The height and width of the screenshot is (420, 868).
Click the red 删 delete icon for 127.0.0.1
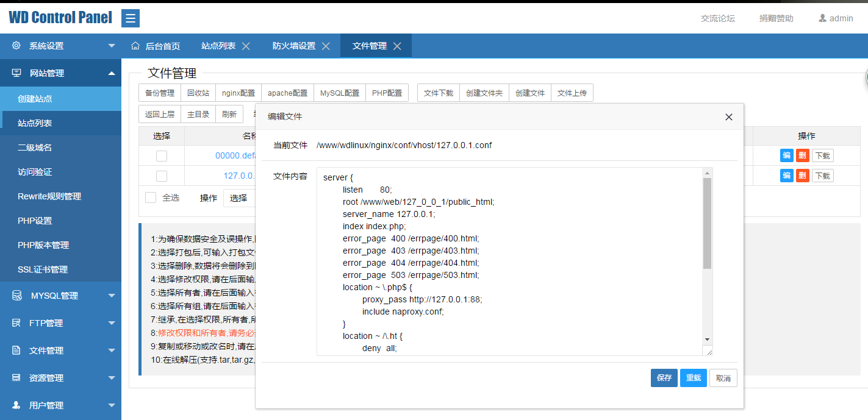[x=803, y=176]
